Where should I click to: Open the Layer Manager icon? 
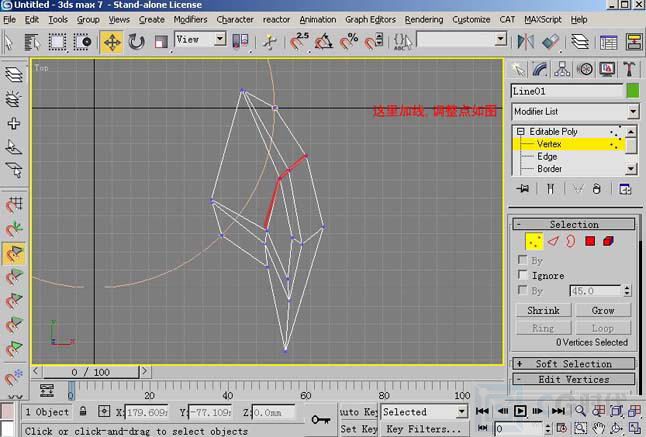coord(580,42)
